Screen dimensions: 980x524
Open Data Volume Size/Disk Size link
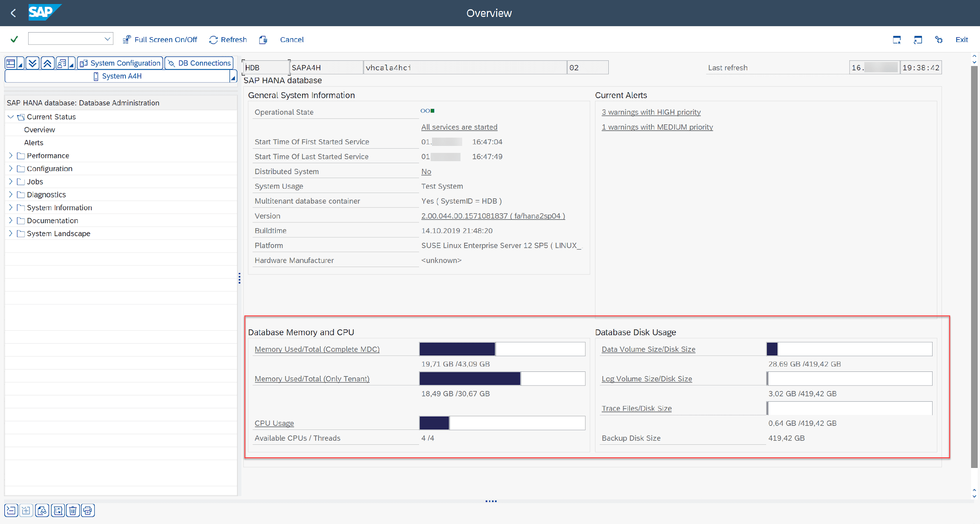[x=648, y=349]
